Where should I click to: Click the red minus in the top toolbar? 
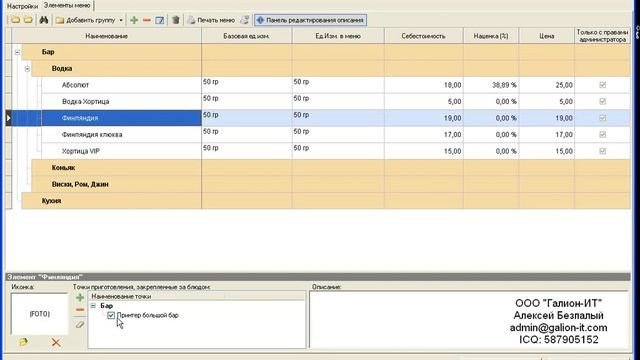(147, 20)
